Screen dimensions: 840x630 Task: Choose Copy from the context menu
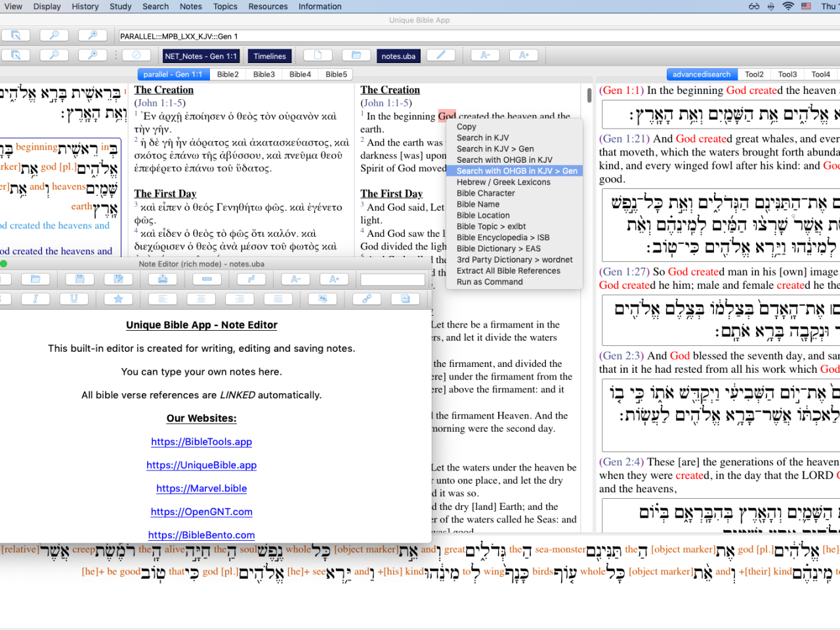[x=514, y=127]
